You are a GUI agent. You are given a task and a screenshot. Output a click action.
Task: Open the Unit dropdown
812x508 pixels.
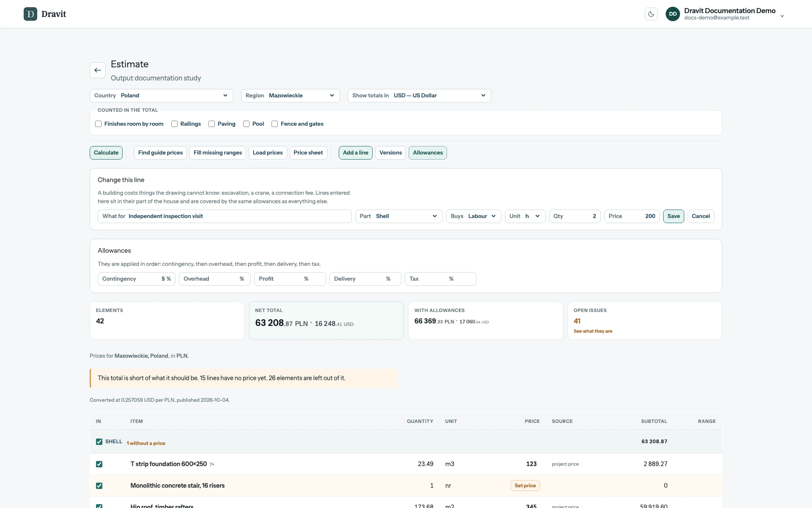tap(525, 216)
